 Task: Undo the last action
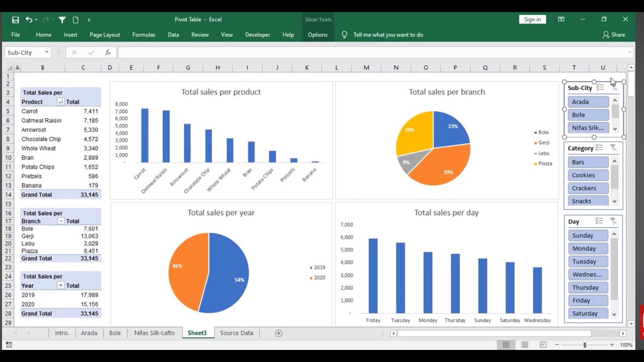[x=29, y=20]
